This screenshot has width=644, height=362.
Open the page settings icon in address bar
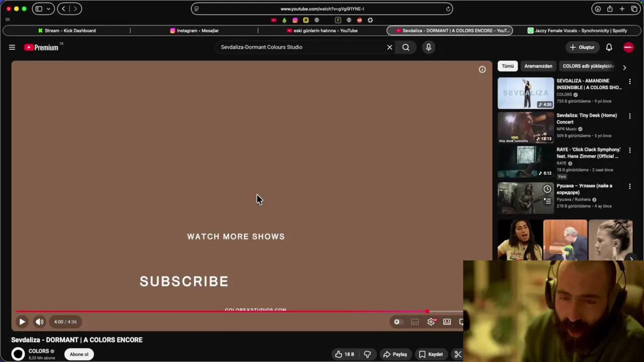click(x=196, y=9)
